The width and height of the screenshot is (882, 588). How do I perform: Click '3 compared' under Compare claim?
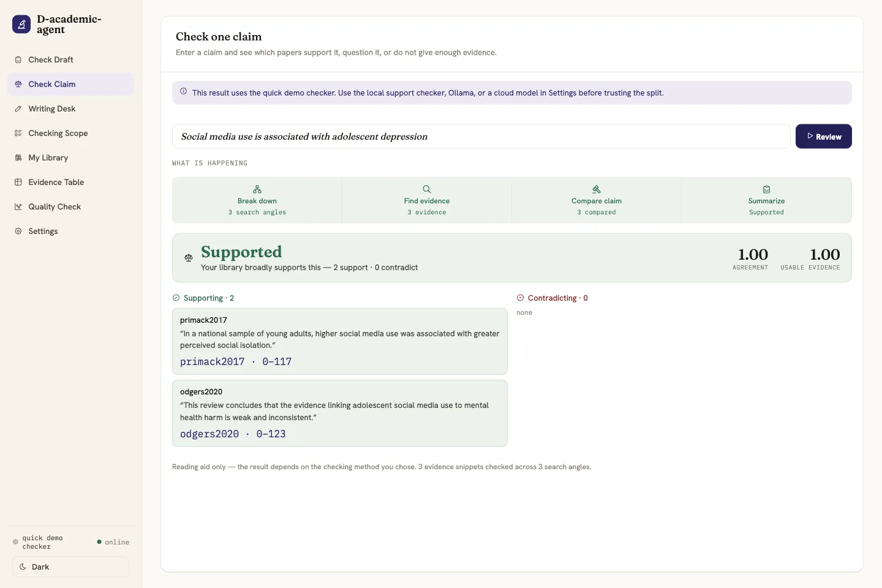[597, 212]
